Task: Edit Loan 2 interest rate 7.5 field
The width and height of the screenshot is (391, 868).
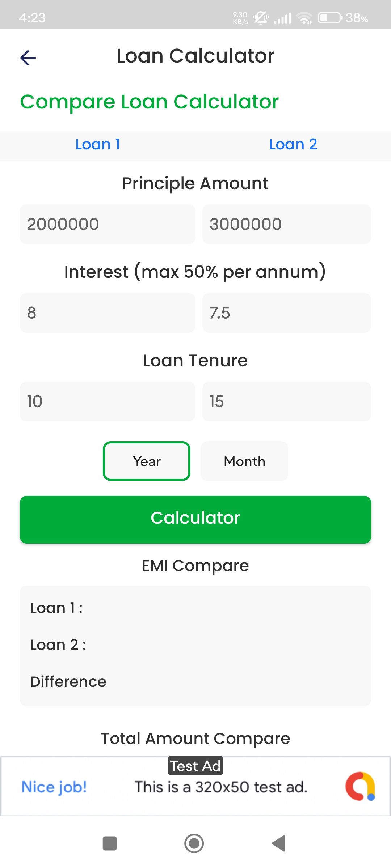Action: point(286,313)
